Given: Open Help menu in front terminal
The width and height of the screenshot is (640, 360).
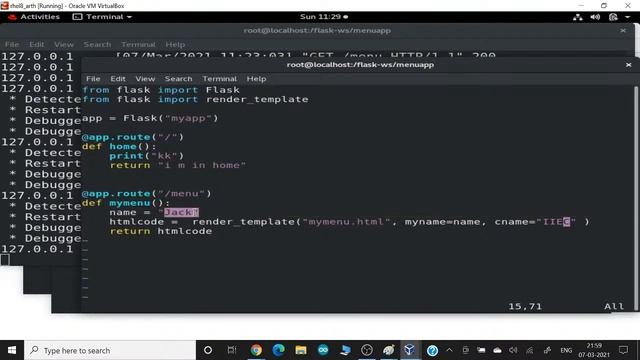Looking at the screenshot, I should pyautogui.click(x=256, y=79).
